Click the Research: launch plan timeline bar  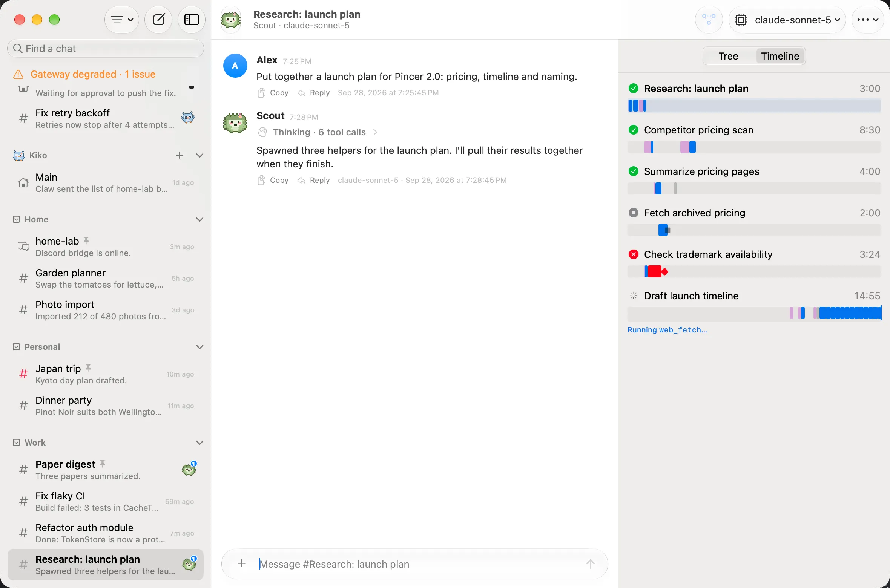click(x=754, y=106)
